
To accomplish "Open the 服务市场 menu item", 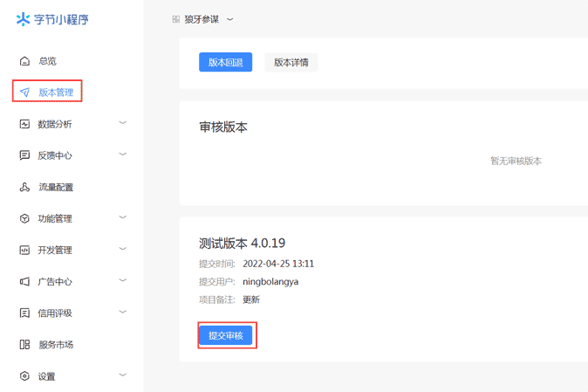I will click(56, 344).
